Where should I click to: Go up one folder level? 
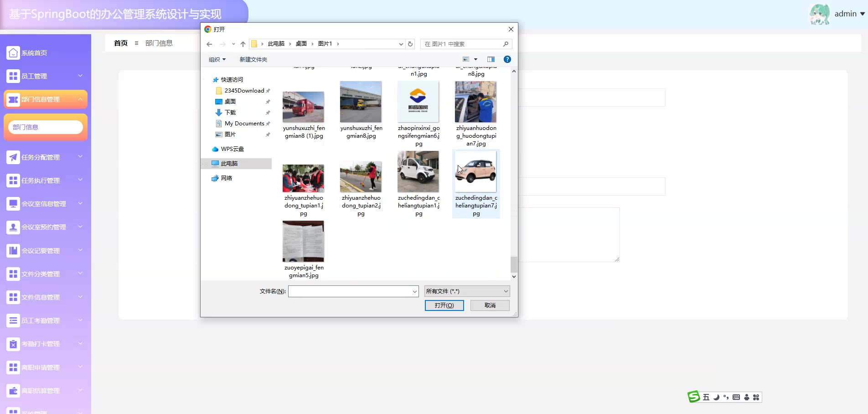click(x=243, y=44)
